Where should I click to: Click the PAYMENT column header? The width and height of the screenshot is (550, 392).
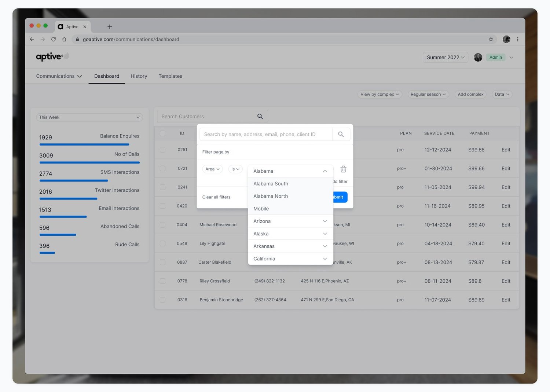(x=479, y=133)
